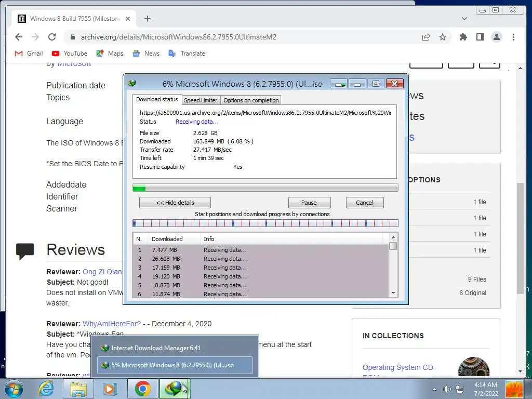Open the volume speaker tray icon
Viewport: 532px width, 399px height.
click(447, 389)
